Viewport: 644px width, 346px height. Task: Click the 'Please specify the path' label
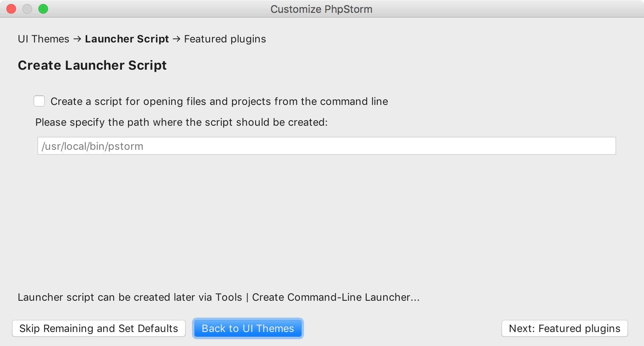181,122
